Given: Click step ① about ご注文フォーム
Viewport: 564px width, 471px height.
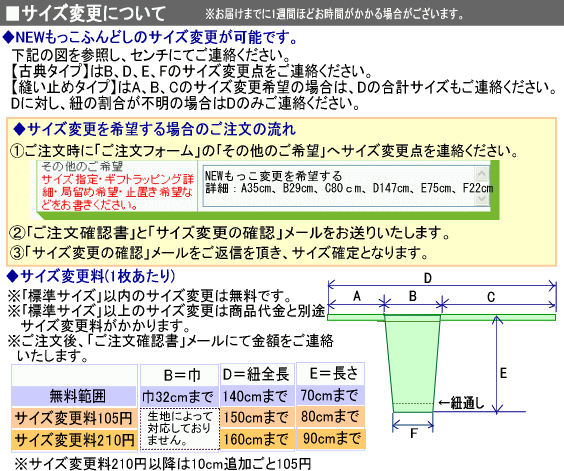Looking at the screenshot, I should [264, 151].
